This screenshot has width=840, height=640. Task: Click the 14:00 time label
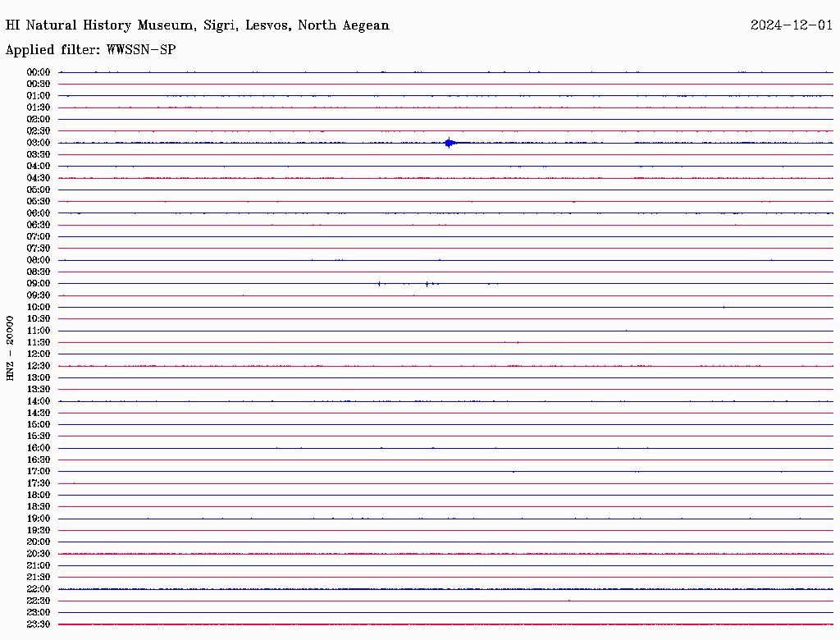click(x=39, y=401)
